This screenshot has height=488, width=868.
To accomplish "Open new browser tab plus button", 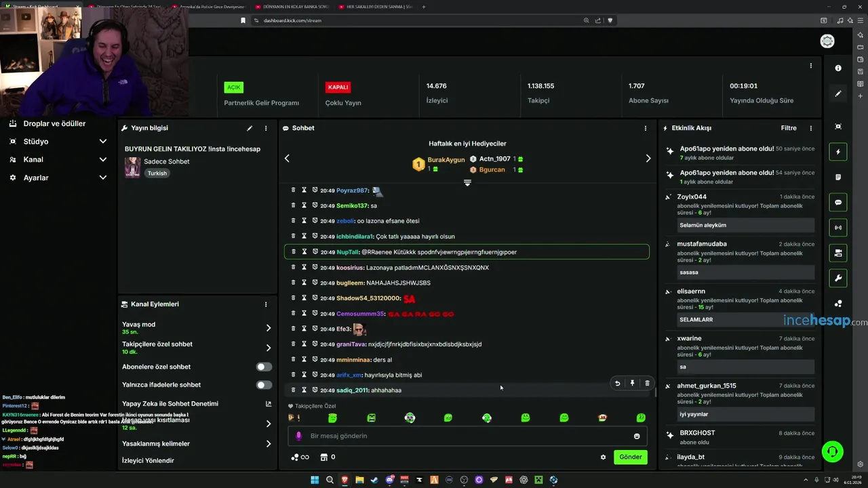I will click(x=424, y=7).
